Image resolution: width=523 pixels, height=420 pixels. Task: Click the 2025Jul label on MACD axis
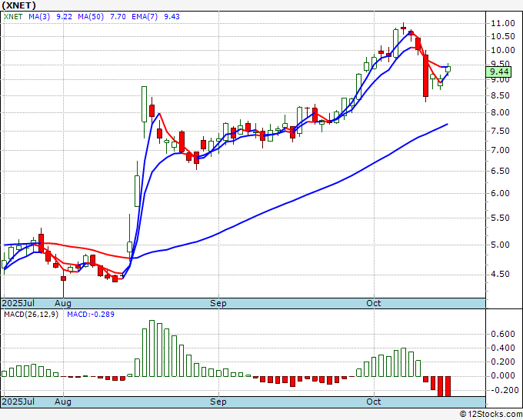click(18, 402)
